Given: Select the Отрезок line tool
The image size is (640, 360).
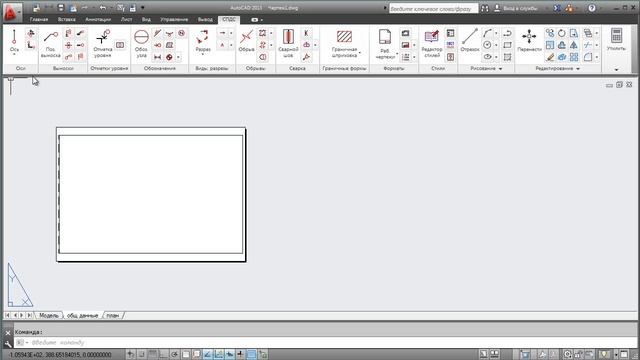Looking at the screenshot, I should [470, 41].
